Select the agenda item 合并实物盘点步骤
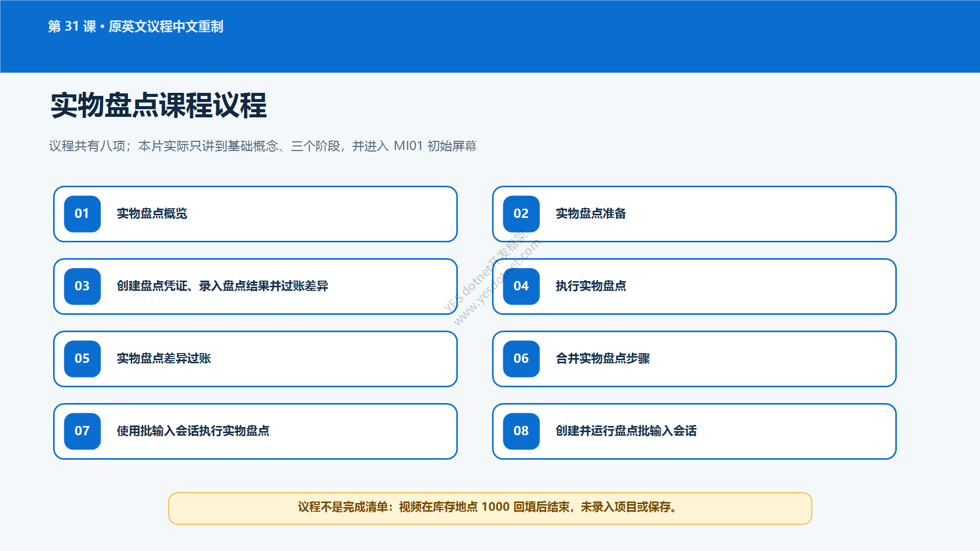 pyautogui.click(x=694, y=359)
